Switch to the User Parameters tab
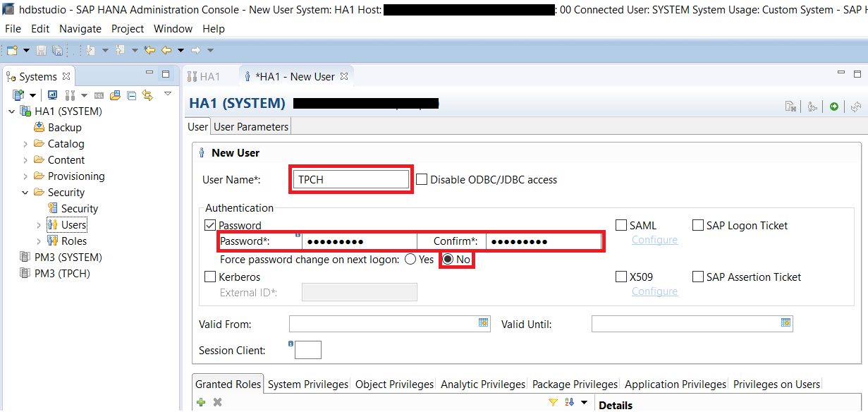This screenshot has width=868, height=412. (x=251, y=127)
